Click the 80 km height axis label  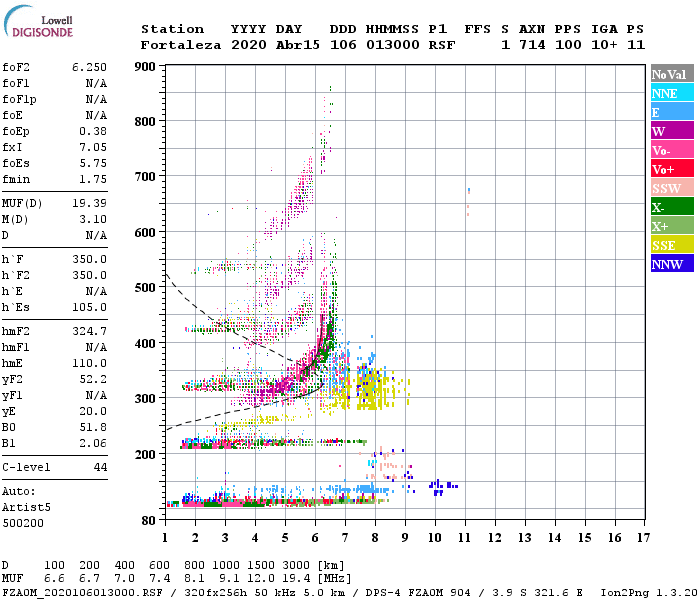(x=149, y=521)
